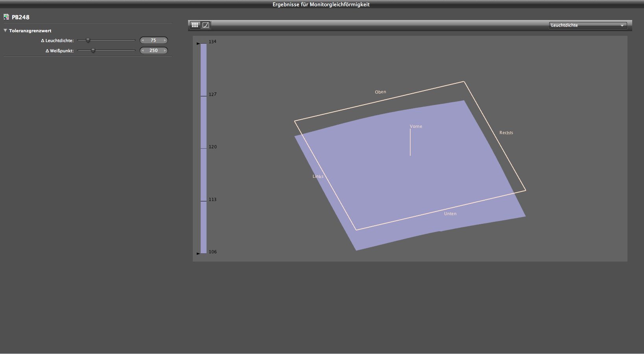Click the top scale marker arrow at 134
The width and height of the screenshot is (644, 354).
click(x=198, y=44)
